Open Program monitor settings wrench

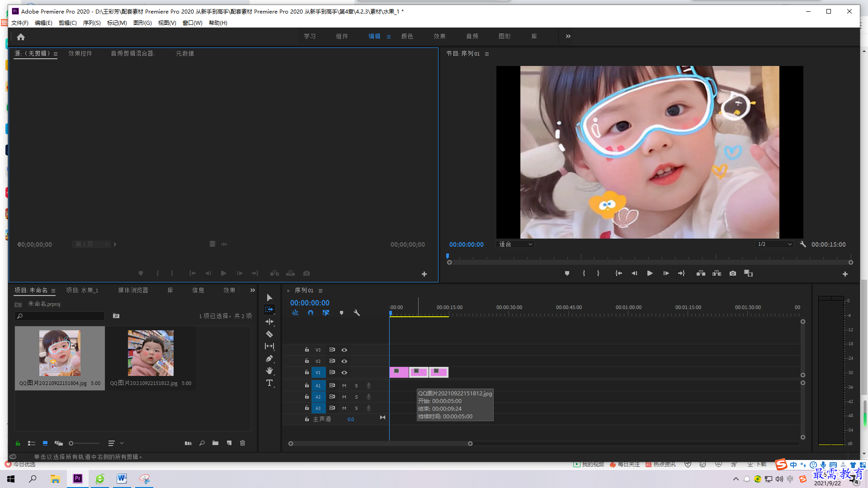(803, 244)
